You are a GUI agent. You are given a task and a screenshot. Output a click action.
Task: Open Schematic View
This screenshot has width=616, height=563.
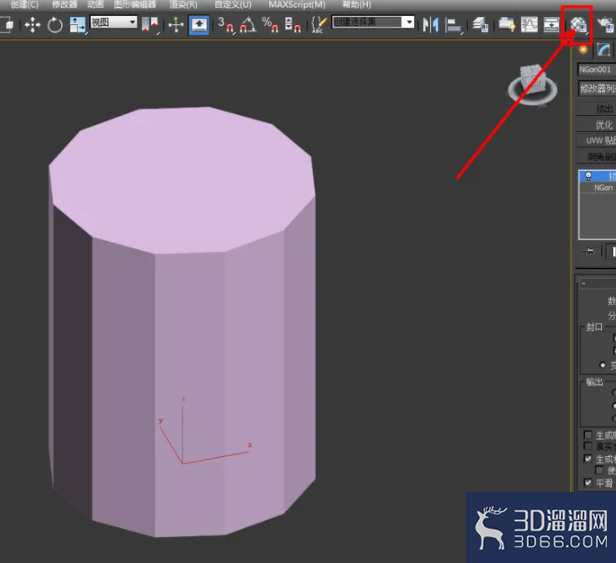click(x=551, y=25)
